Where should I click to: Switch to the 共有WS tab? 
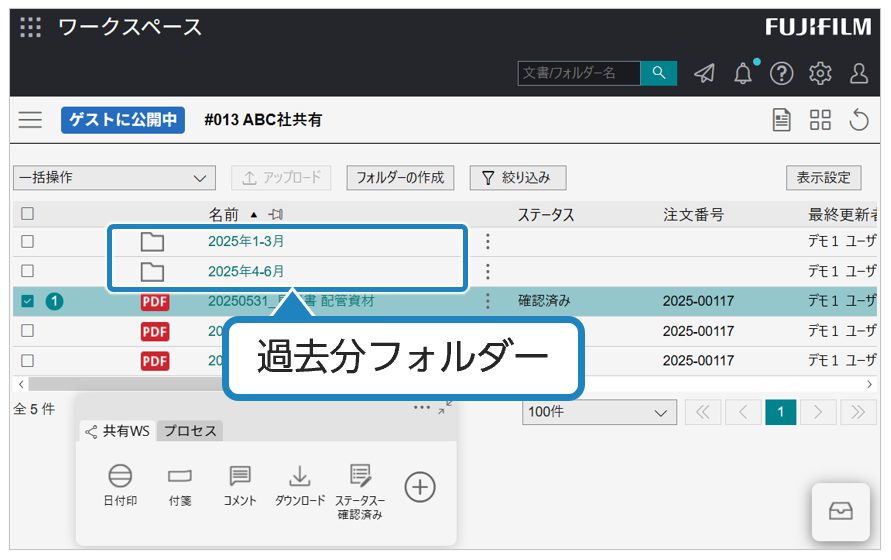118,431
